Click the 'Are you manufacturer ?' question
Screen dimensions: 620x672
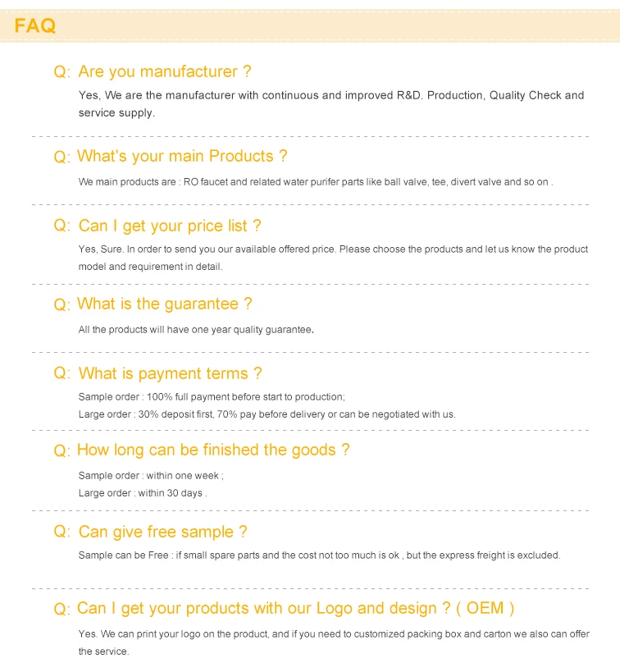point(164,72)
